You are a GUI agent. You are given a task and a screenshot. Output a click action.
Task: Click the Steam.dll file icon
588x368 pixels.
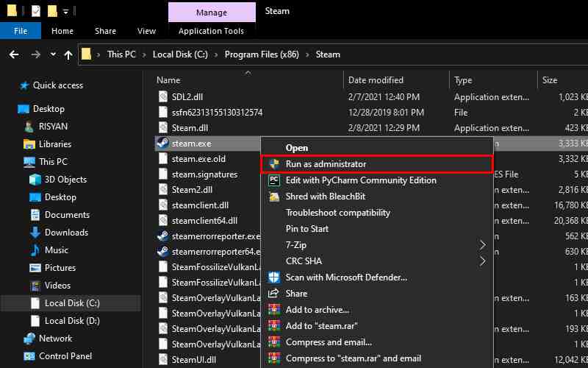tap(162, 127)
